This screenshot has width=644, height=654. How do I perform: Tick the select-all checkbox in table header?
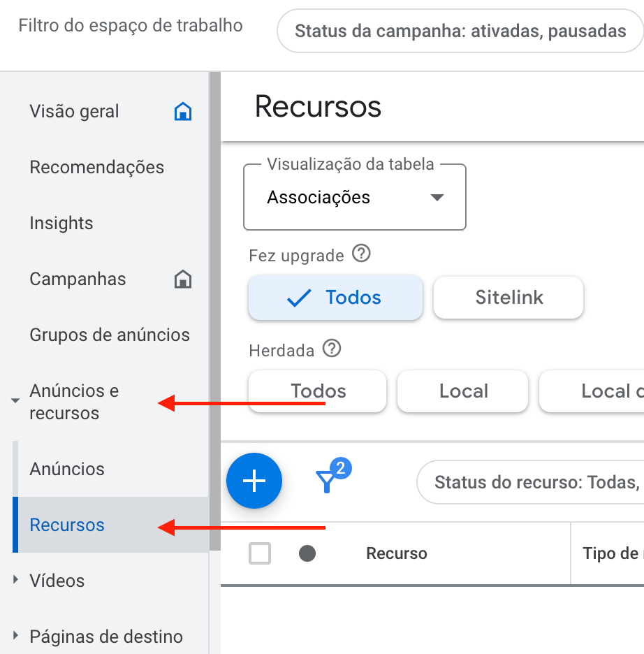[260, 553]
